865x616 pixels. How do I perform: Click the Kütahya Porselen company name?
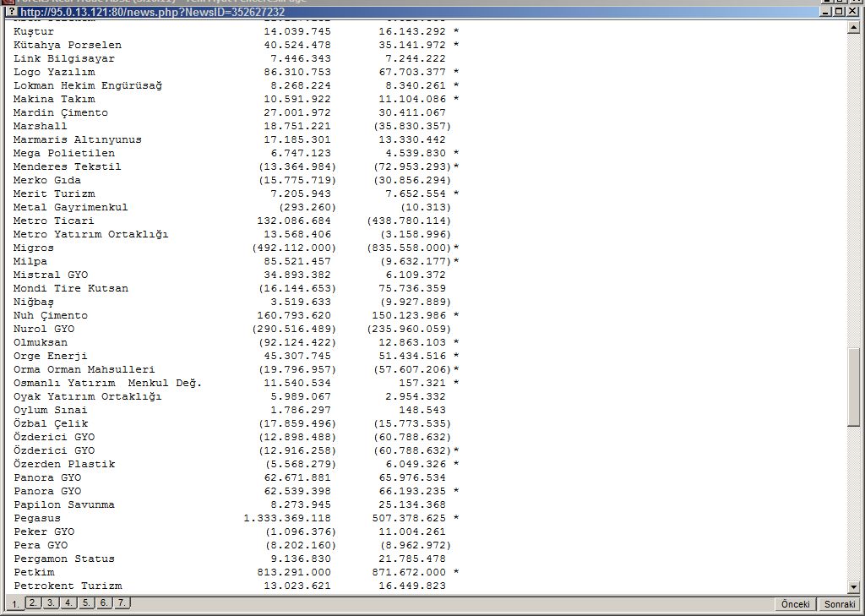68,45
